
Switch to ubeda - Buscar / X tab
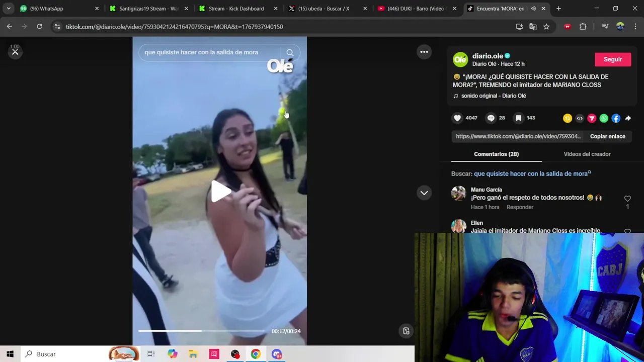(326, 9)
